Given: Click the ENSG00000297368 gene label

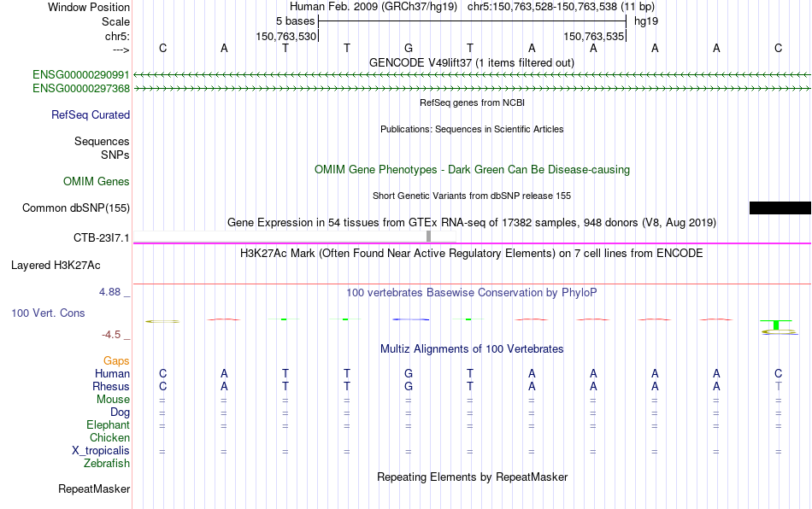Looking at the screenshot, I should [x=81, y=89].
